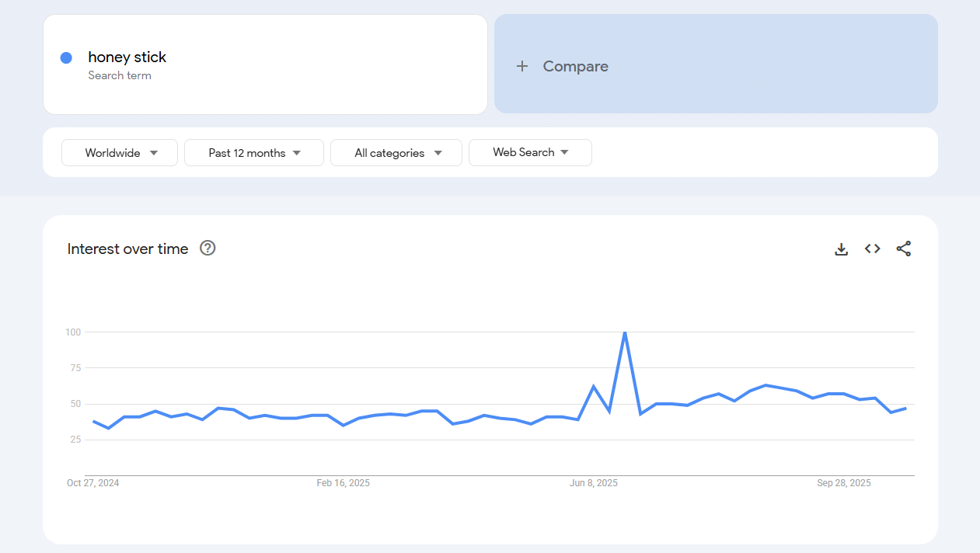Select the honey stick search term card

[265, 64]
